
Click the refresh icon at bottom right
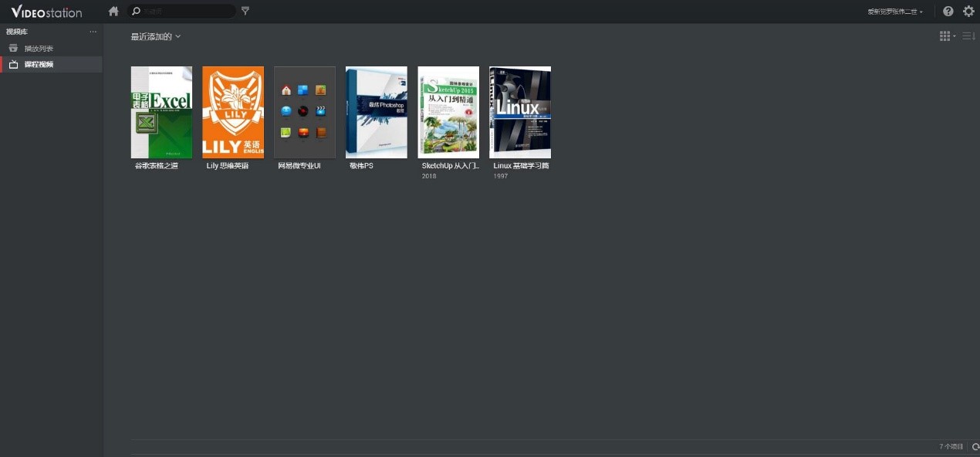pos(975,447)
